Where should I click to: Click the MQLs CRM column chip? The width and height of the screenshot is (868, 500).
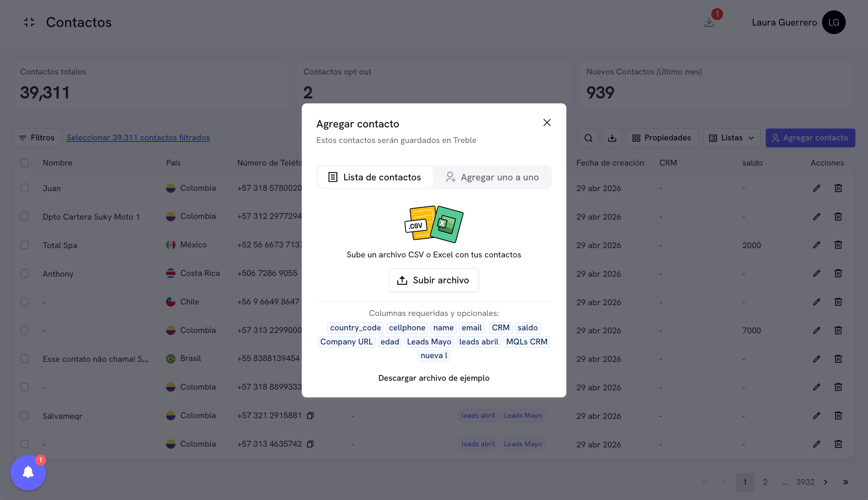[x=527, y=342]
